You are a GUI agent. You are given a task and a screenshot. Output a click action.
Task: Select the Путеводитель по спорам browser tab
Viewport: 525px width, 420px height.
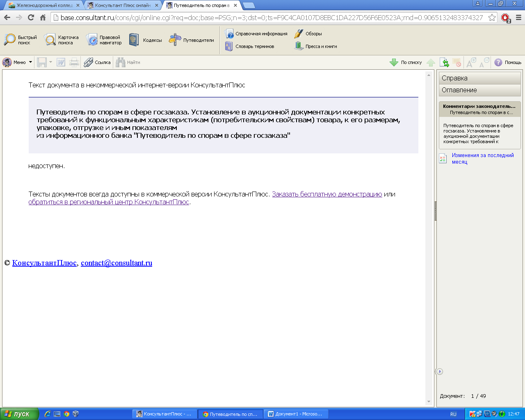coord(201,5)
